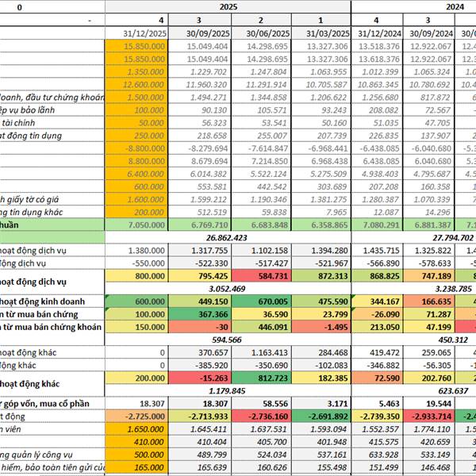This screenshot has height=476, width=476.
Task: Click cell 410.404
Action: (200, 441)
